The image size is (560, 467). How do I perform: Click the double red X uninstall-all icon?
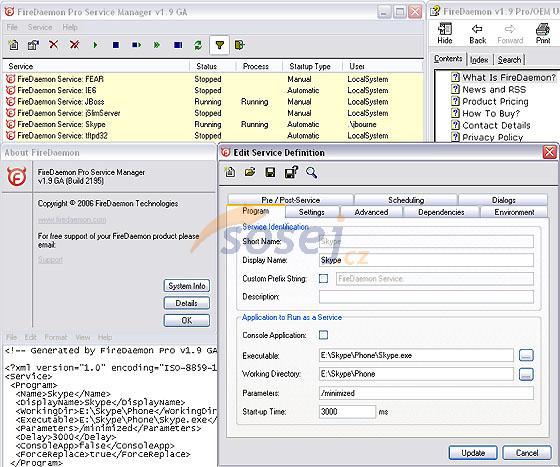(74, 45)
